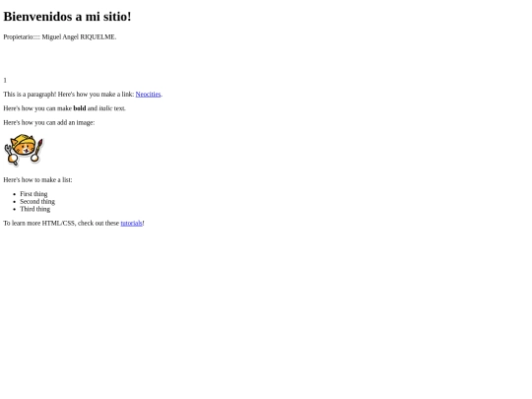532x399 pixels.
Task: Click the cat's yellow hard hat
Action: (24, 140)
